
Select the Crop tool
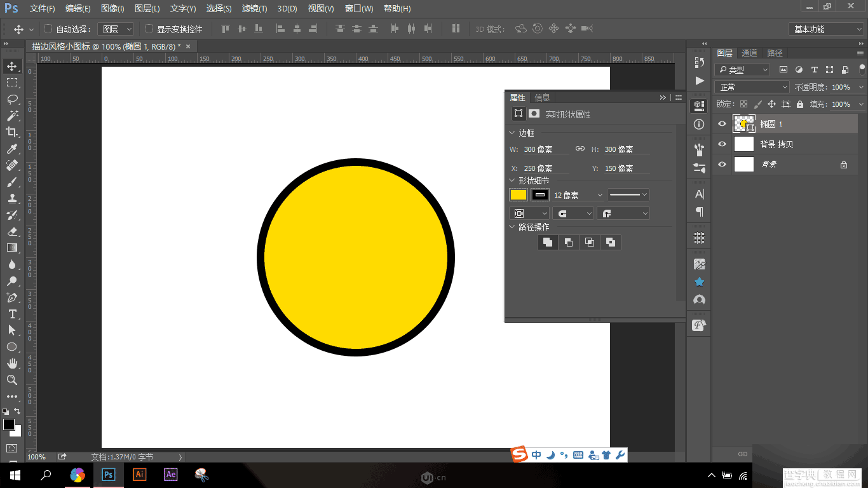(x=11, y=132)
